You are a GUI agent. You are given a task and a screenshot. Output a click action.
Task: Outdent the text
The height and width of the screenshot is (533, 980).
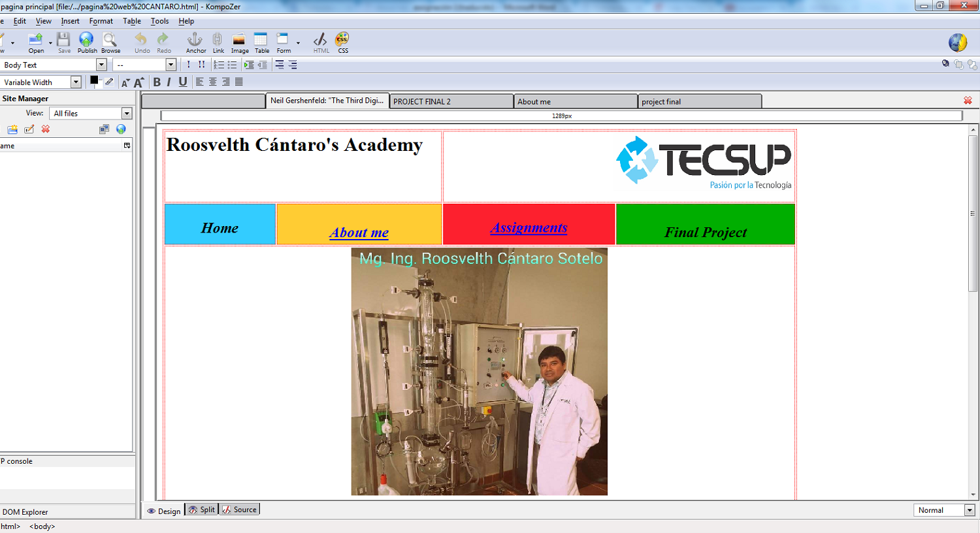coord(262,65)
